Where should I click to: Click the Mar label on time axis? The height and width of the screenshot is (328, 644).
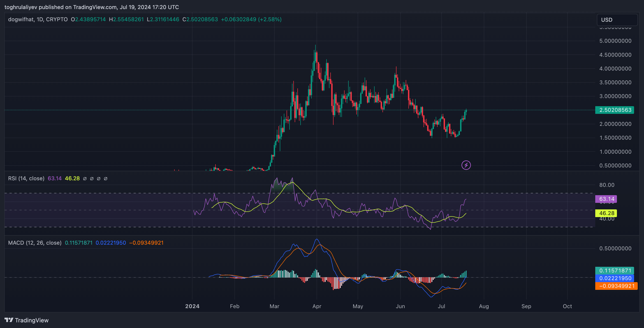[274, 306]
